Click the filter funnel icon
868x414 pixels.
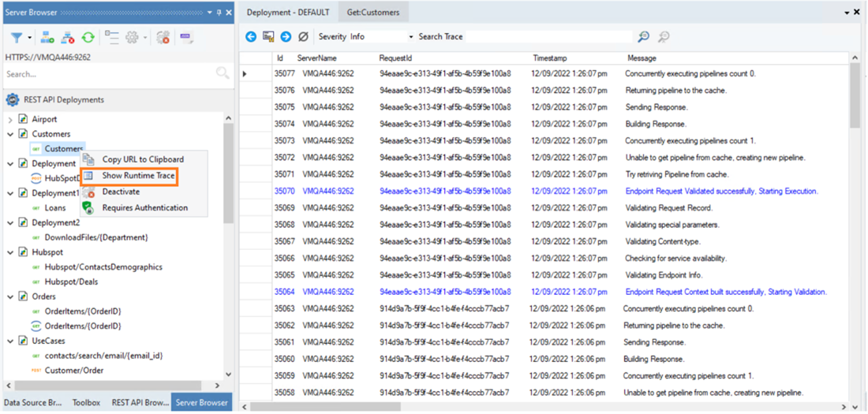click(16, 37)
